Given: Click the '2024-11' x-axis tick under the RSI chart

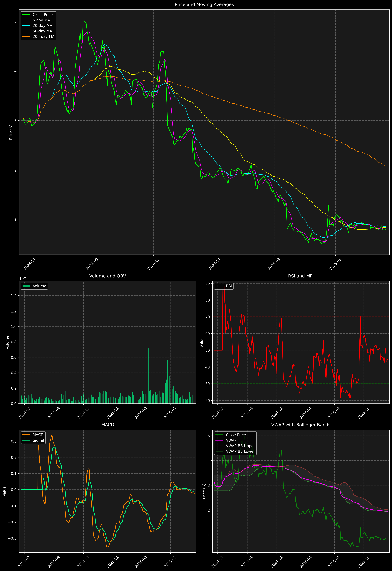Looking at the screenshot, I should click(x=276, y=413).
